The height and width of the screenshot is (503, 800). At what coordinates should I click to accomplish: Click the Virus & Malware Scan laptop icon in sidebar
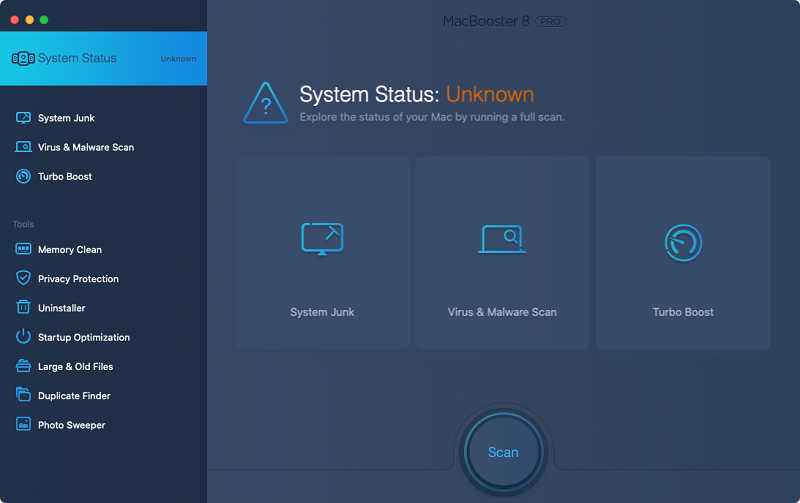pos(23,147)
